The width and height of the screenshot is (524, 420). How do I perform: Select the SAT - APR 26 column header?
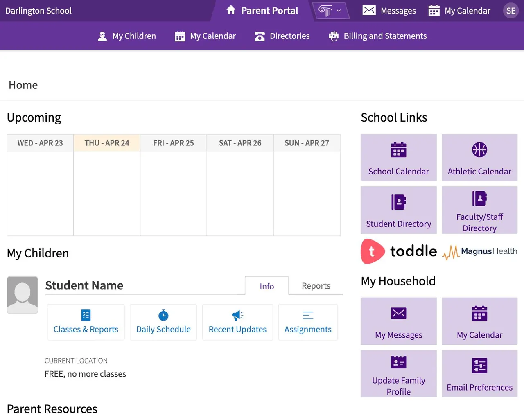click(x=240, y=143)
